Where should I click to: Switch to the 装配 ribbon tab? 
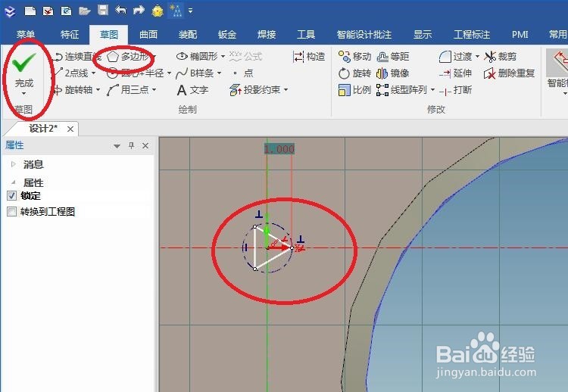(x=188, y=34)
